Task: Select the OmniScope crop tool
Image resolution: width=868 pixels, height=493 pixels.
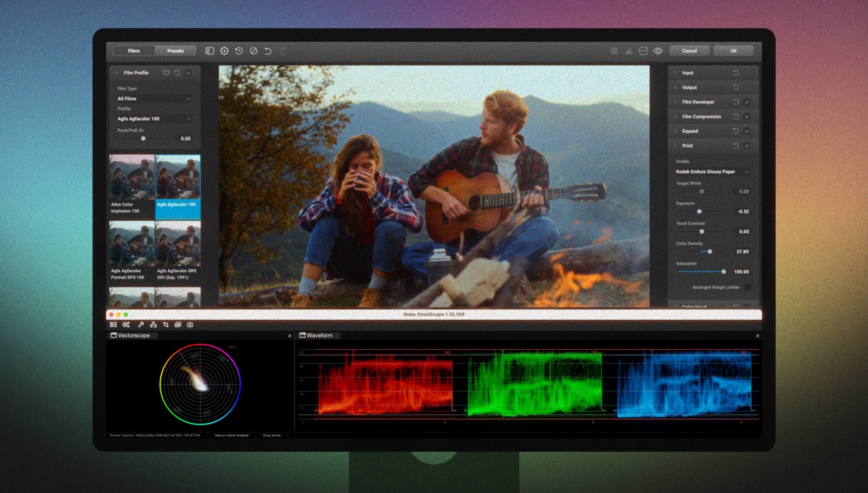Action: pyautogui.click(x=166, y=324)
